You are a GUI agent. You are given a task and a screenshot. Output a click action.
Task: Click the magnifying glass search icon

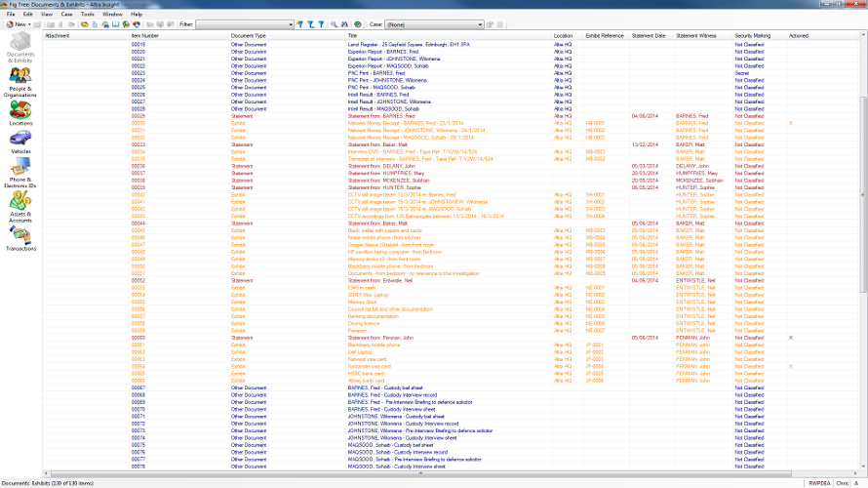click(x=334, y=24)
